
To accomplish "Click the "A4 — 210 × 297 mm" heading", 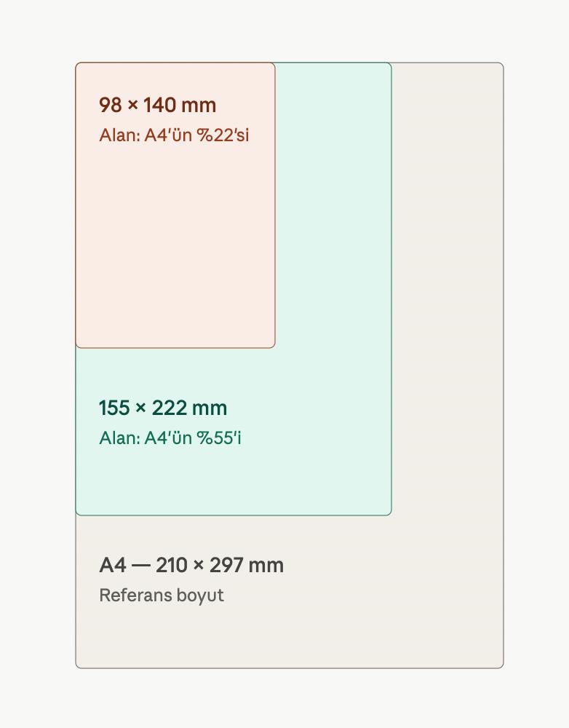I will pos(191,565).
